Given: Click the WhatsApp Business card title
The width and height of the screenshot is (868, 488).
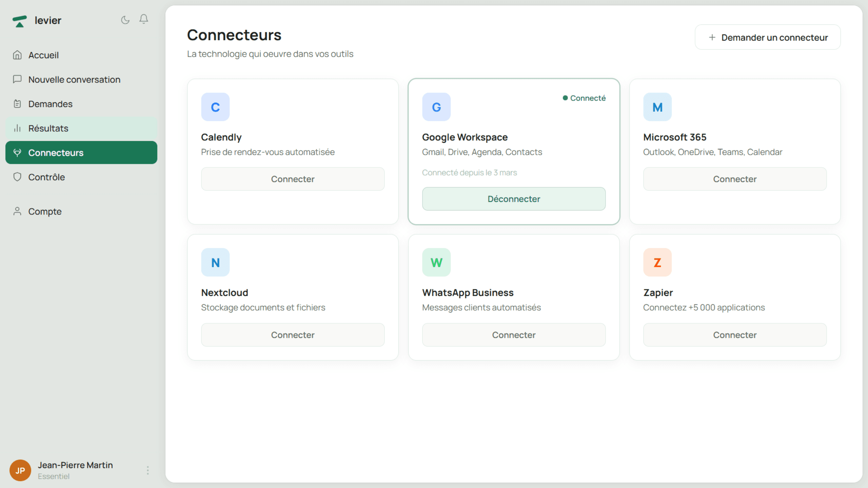Looking at the screenshot, I should coord(468,292).
